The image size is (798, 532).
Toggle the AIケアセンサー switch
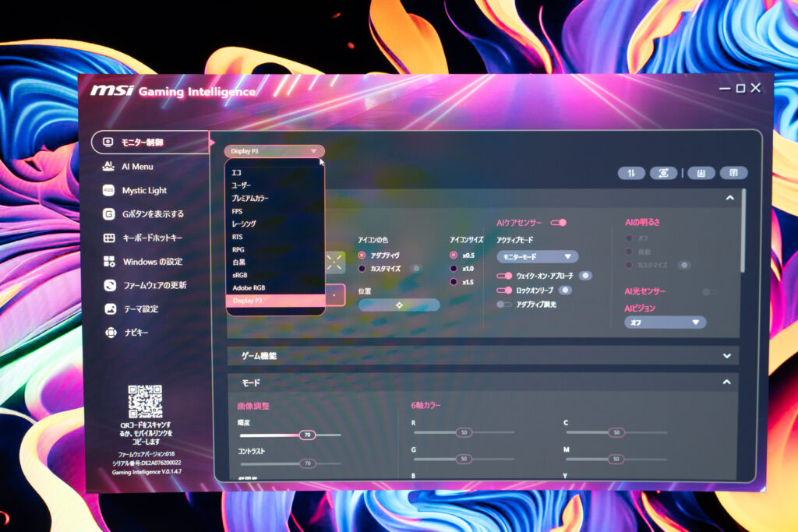pos(558,223)
